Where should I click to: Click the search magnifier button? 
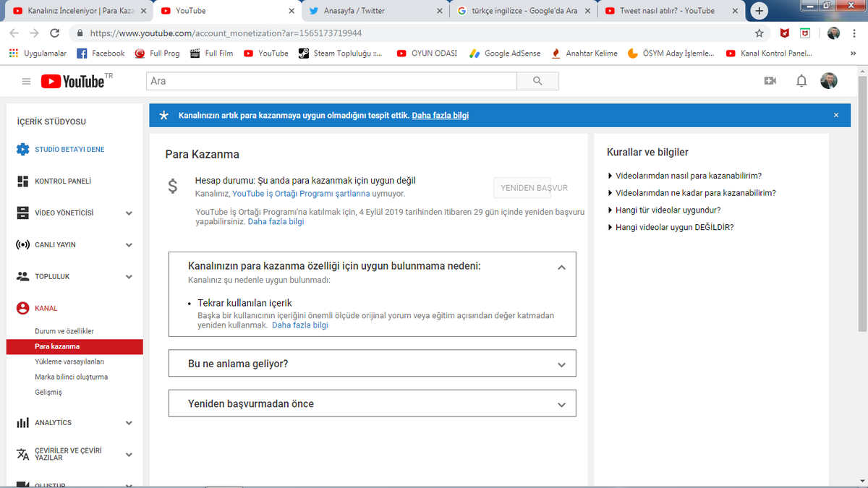(537, 81)
